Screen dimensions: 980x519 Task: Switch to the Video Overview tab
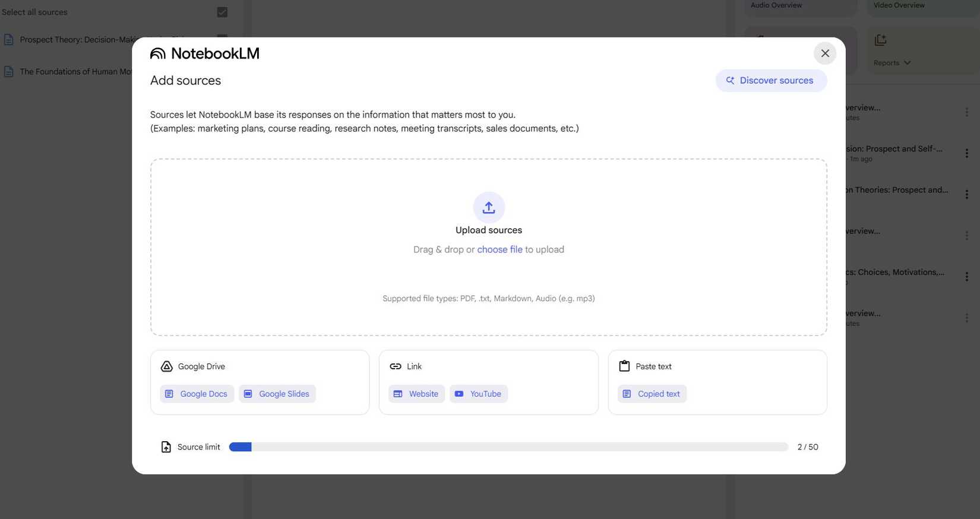click(899, 5)
